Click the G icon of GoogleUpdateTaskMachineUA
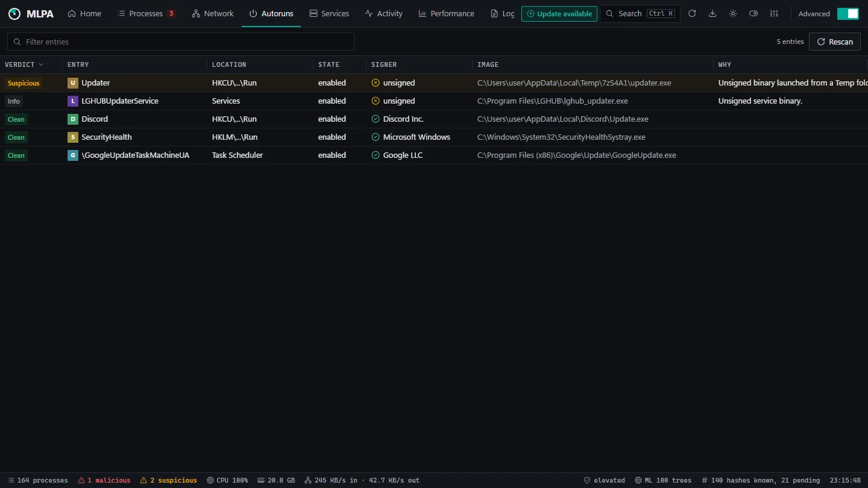868x488 pixels. [73, 155]
